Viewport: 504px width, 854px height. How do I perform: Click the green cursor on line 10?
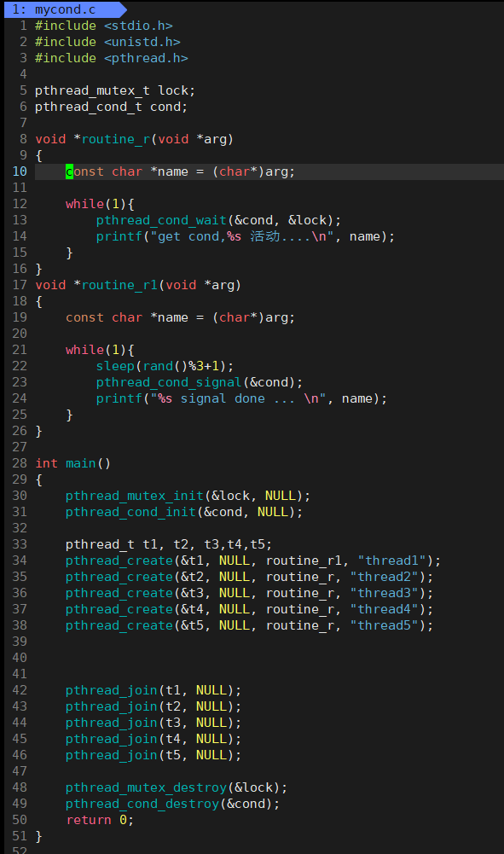(x=69, y=171)
